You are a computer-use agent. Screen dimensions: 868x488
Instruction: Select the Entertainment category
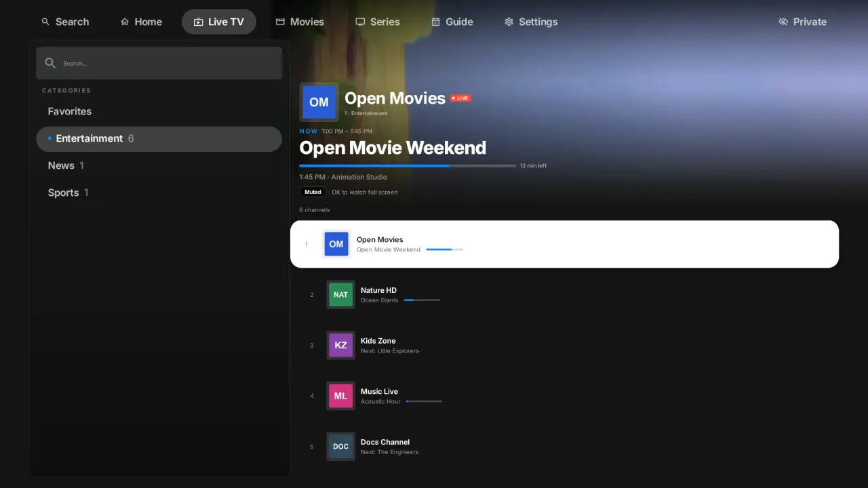click(x=159, y=138)
